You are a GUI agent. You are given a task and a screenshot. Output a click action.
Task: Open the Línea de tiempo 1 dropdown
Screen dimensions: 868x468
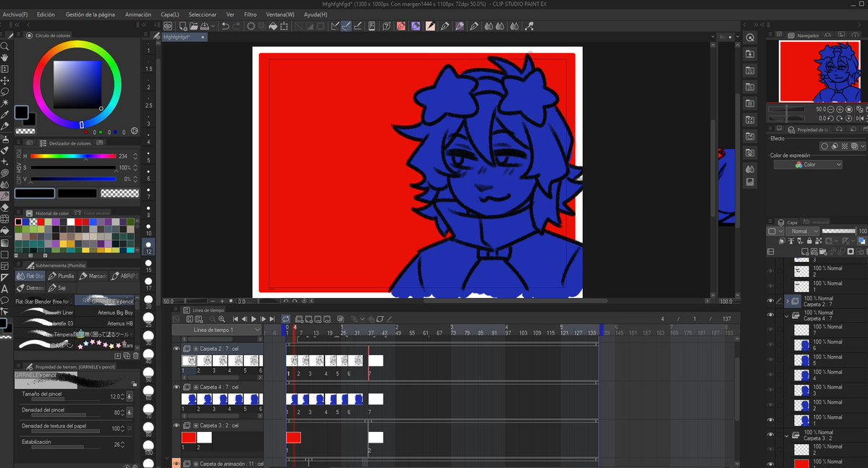[216, 330]
